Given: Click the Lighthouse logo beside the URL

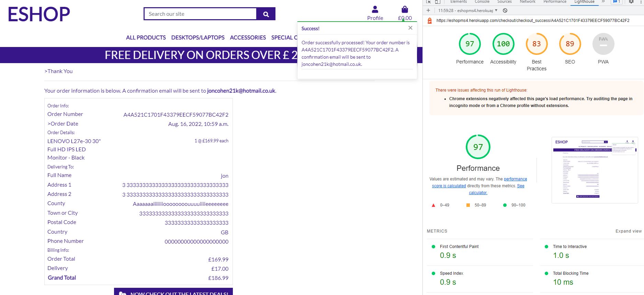Looking at the screenshot, I should click(429, 21).
